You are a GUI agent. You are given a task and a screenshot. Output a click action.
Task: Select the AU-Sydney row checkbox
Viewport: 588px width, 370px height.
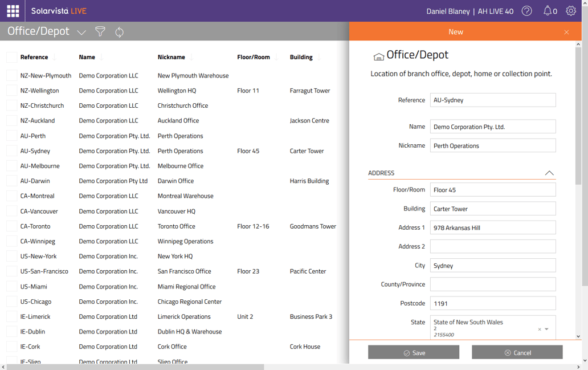(11, 151)
